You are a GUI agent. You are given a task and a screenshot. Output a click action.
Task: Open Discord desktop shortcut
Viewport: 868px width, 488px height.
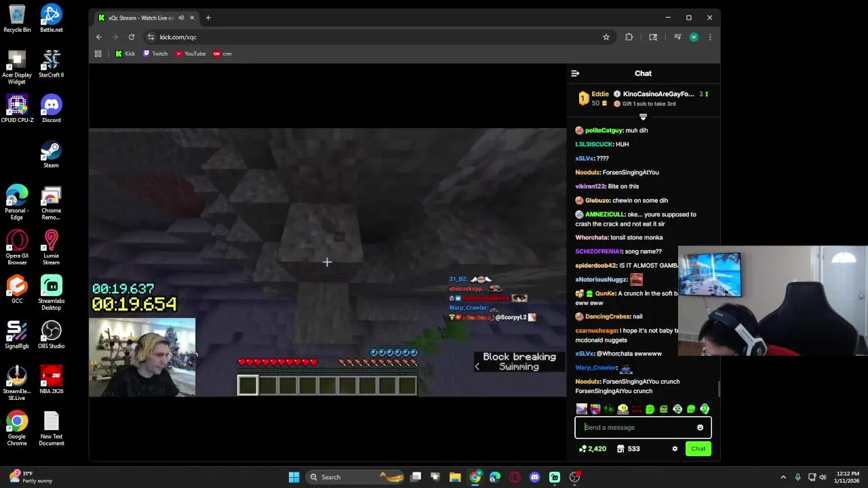[x=52, y=109]
